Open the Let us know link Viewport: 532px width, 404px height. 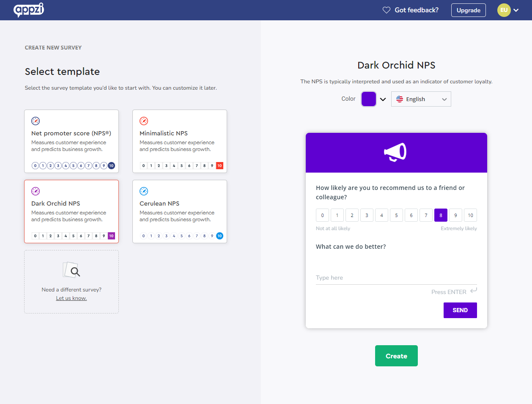click(71, 298)
